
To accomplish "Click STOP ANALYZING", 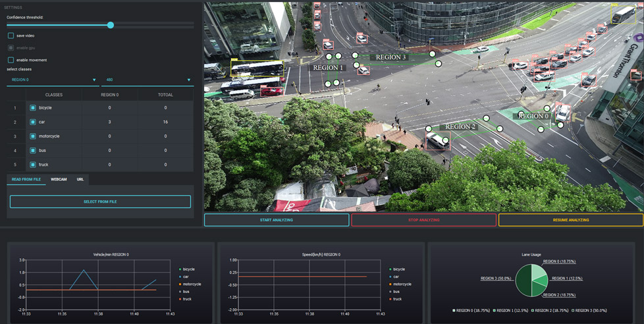I will click(424, 220).
